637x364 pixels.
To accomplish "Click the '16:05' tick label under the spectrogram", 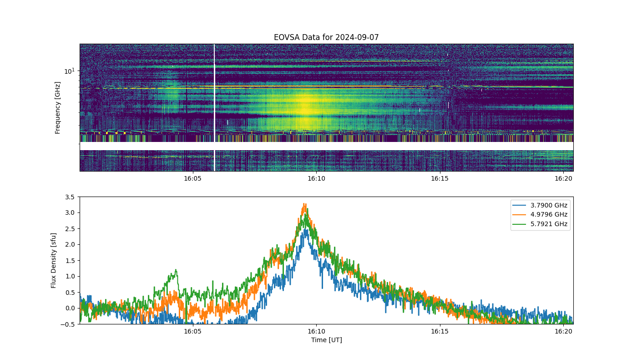I will click(x=192, y=178).
